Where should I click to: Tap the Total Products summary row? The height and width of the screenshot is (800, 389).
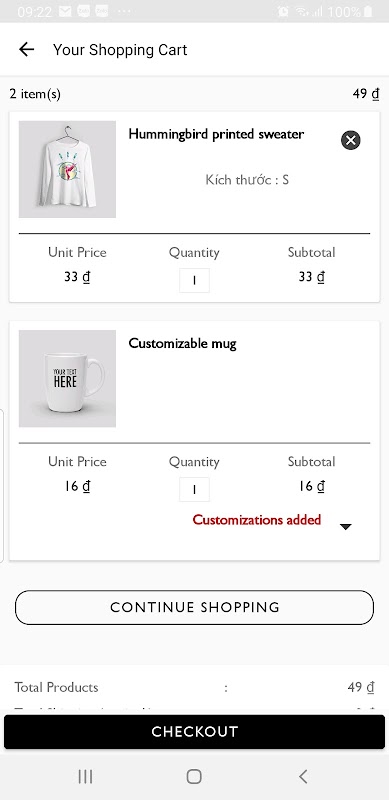click(x=194, y=687)
